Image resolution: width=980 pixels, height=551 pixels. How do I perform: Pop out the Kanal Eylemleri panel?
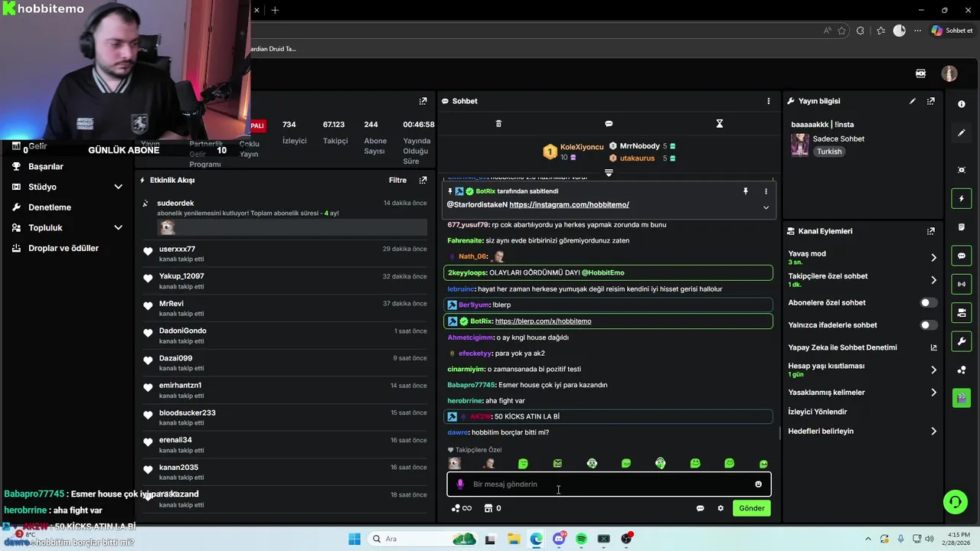coord(931,231)
